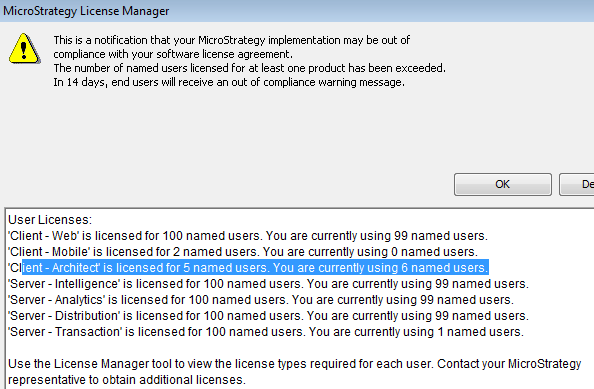Click the 'Client - Mobile' license line
The width and height of the screenshot is (594, 389).
(243, 252)
